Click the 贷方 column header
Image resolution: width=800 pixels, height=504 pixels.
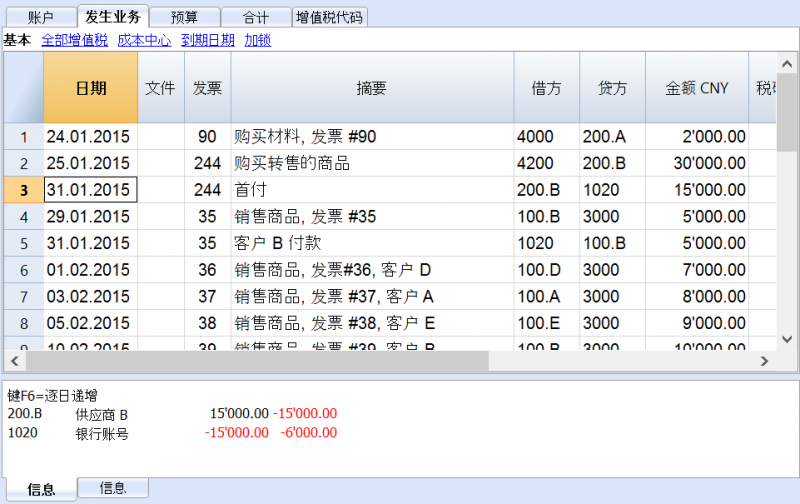click(x=612, y=88)
